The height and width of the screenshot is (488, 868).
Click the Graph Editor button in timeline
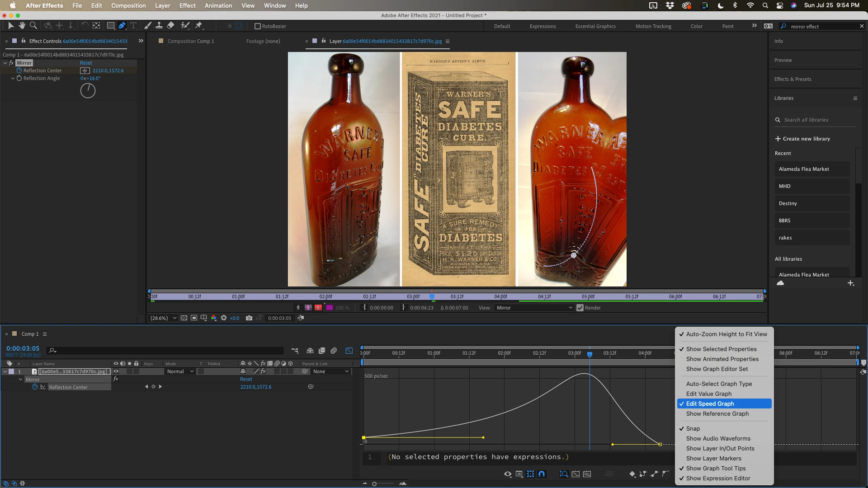(349, 351)
